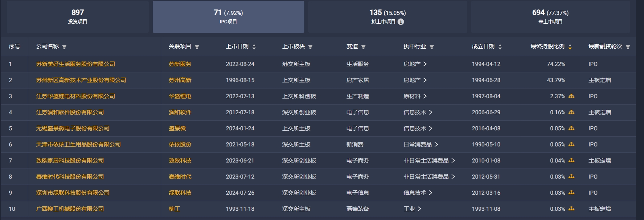Switch to 135 拟上市项目 tab
Viewport: 644px width, 220px height.
pyautogui.click(x=388, y=16)
